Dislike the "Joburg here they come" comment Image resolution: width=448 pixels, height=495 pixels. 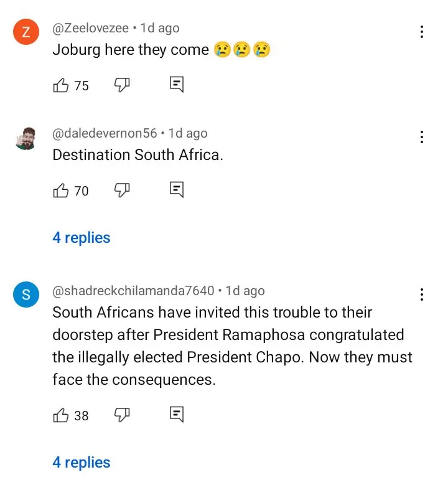[x=121, y=85]
